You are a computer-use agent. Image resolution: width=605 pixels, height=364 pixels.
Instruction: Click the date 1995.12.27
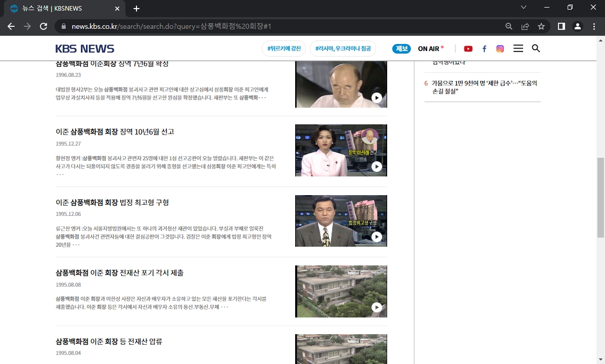[68, 144]
